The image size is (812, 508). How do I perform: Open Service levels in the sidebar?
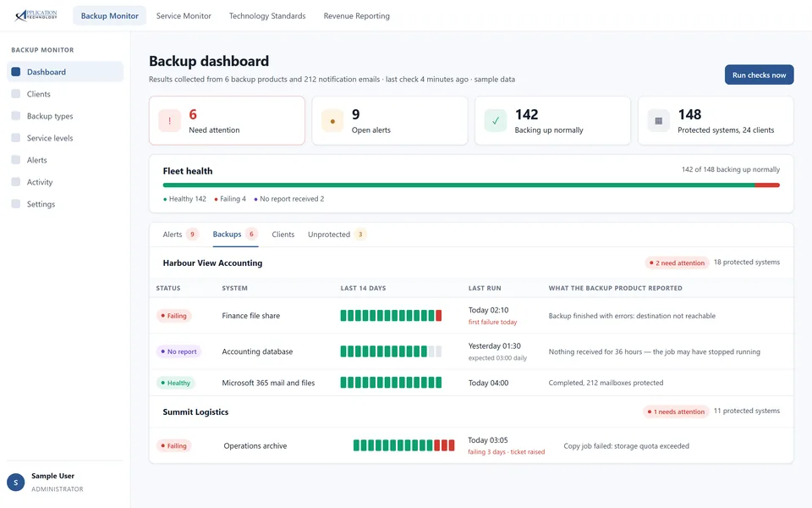[65, 138]
